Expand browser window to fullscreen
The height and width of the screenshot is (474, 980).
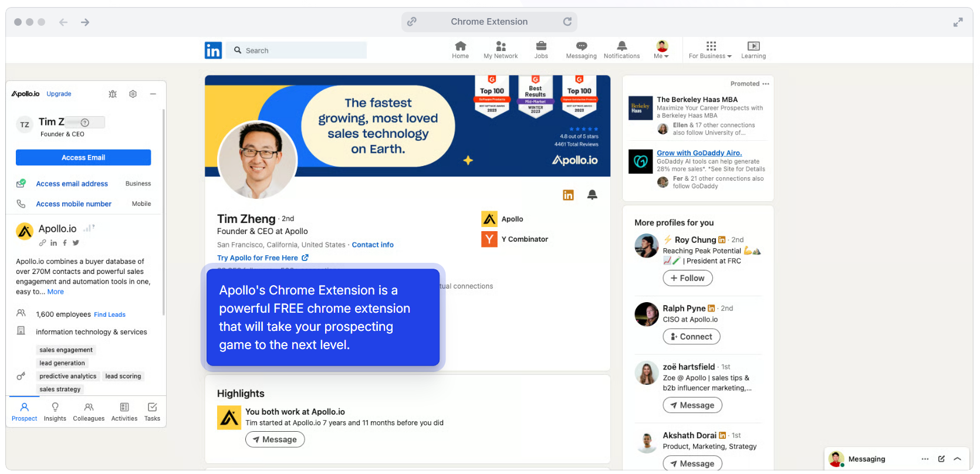point(958,22)
